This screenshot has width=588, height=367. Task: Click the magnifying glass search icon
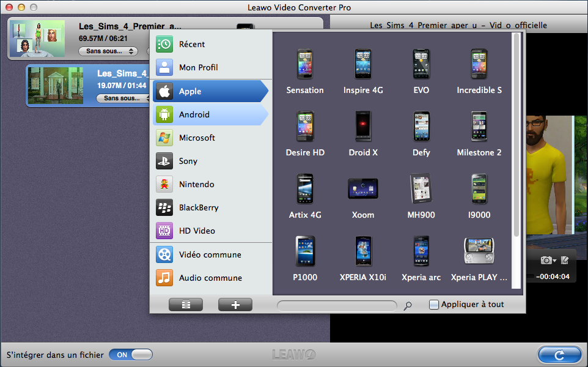coord(408,306)
